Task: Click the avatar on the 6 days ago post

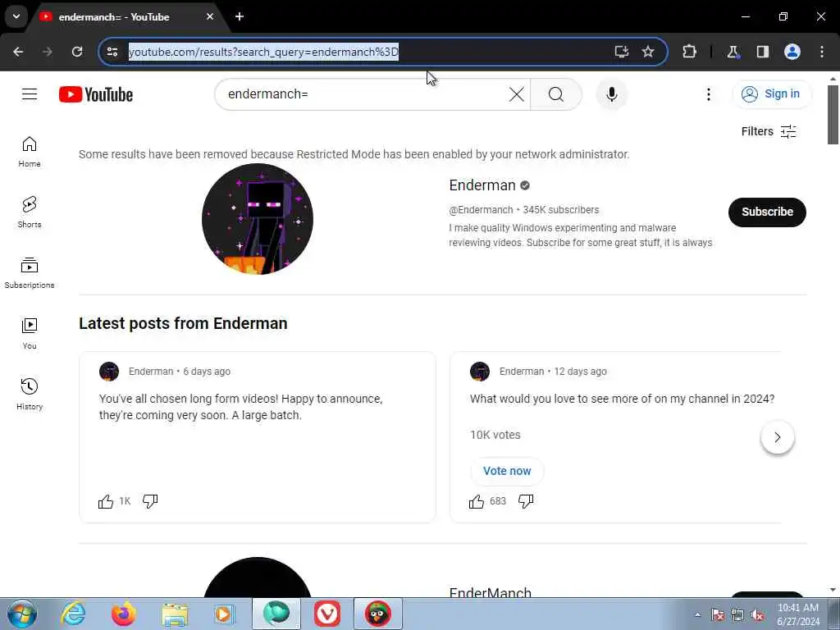Action: click(x=109, y=372)
